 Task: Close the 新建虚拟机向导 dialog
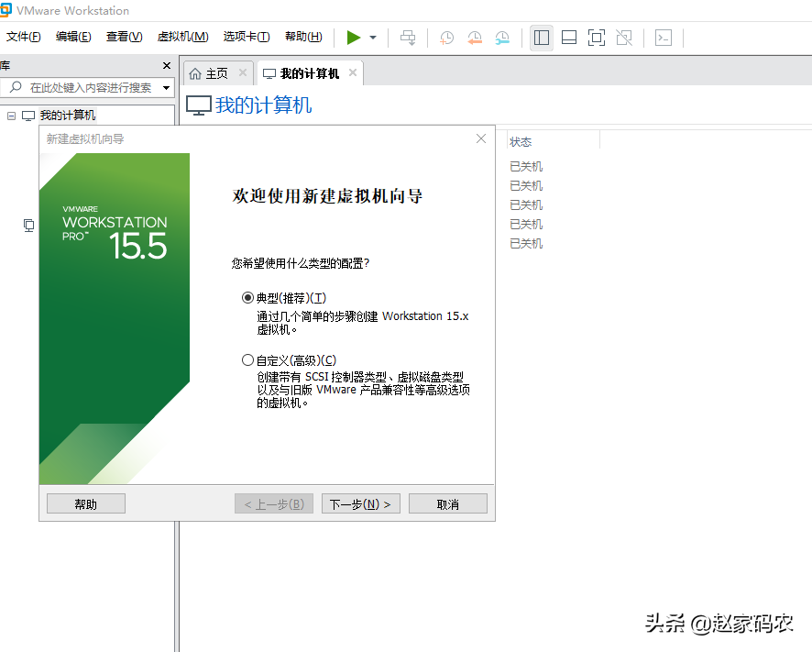481,138
